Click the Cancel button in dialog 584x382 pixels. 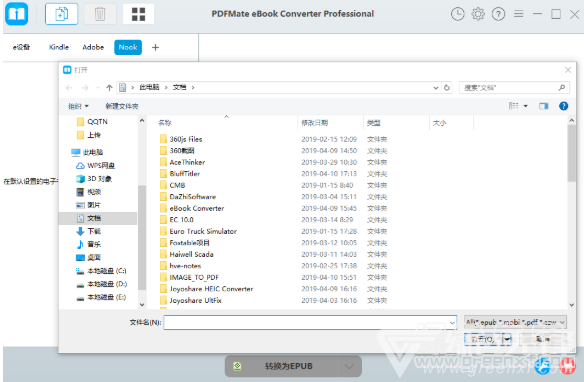coord(543,339)
